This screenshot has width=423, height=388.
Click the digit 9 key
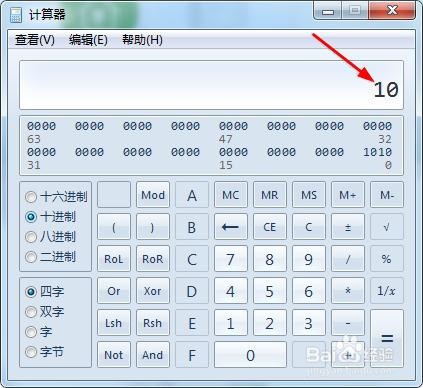(309, 259)
